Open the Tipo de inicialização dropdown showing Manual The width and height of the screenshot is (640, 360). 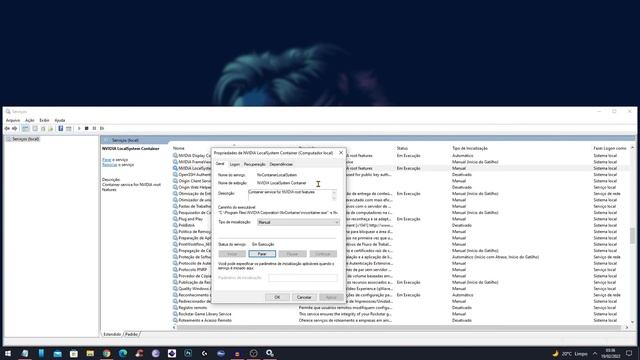pyautogui.click(x=298, y=222)
